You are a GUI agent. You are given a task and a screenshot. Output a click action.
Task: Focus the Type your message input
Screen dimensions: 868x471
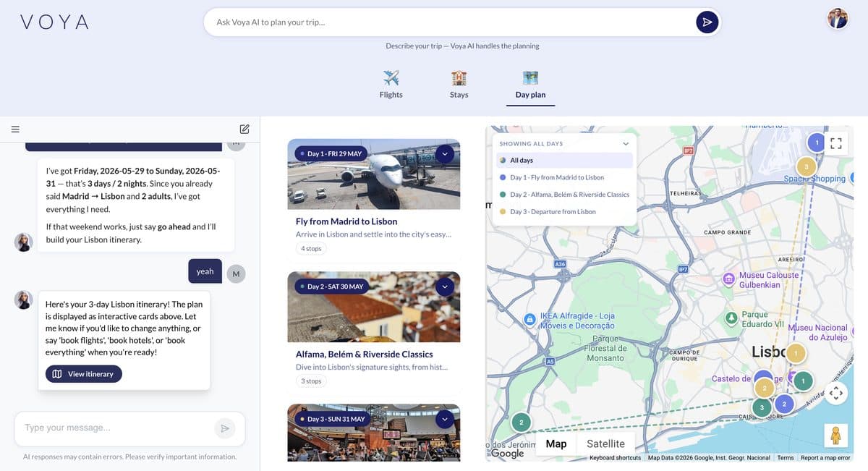pos(116,428)
